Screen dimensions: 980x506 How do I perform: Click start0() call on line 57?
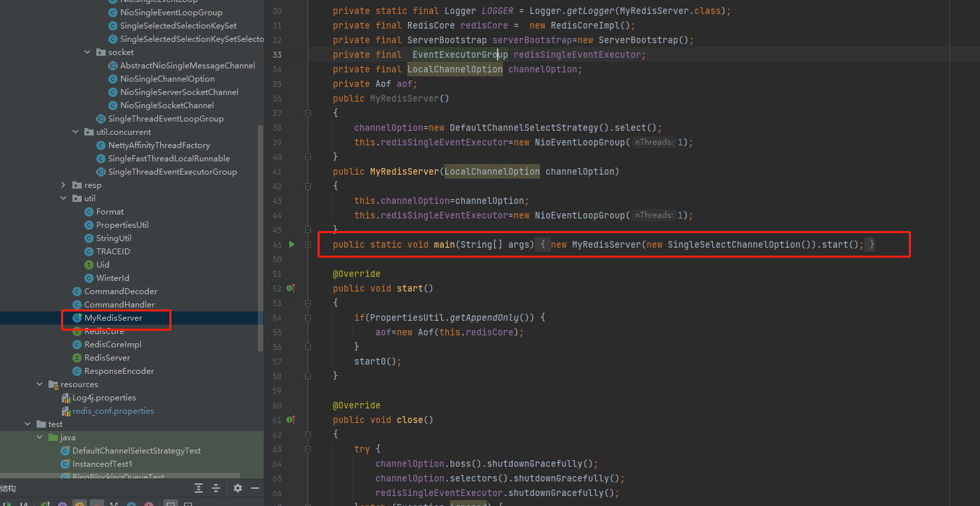[x=375, y=361]
